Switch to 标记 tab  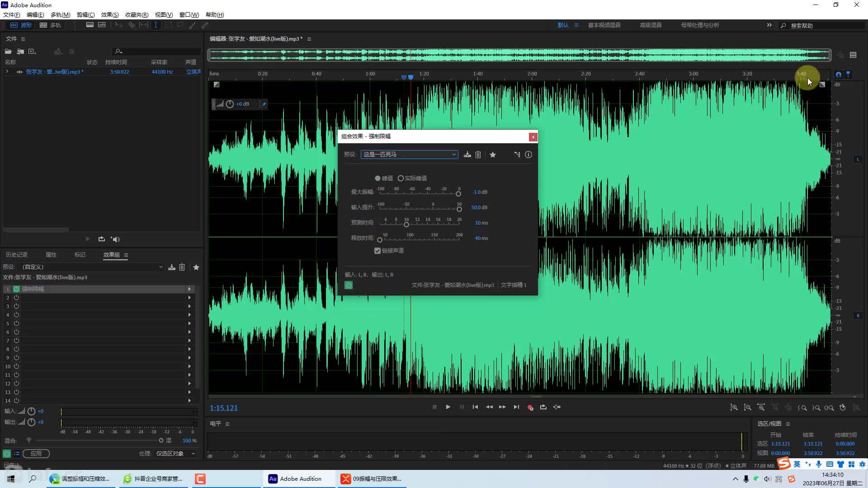click(x=80, y=255)
